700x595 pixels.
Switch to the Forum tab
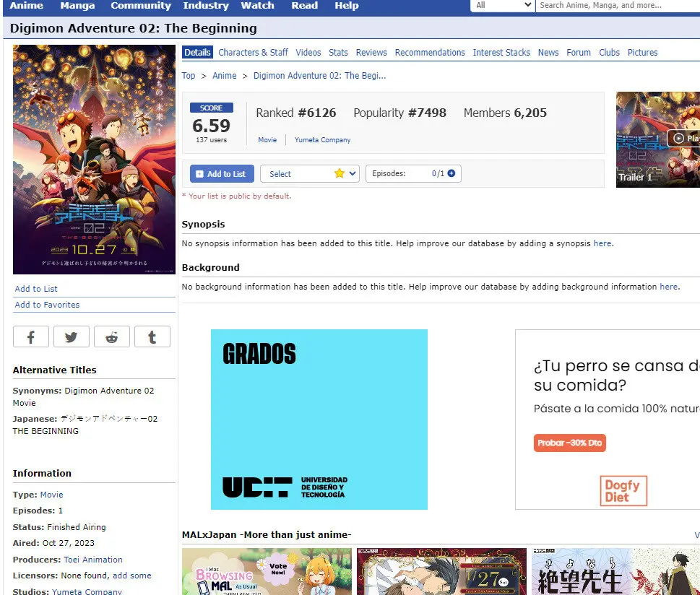point(579,52)
